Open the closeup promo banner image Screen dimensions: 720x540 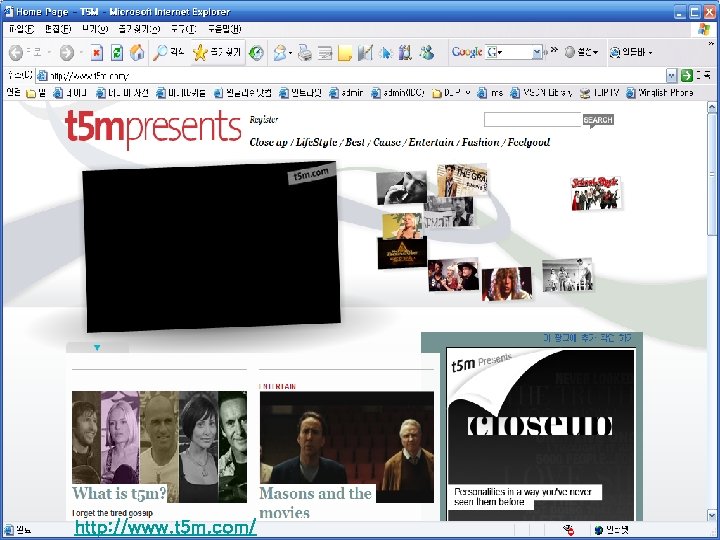tap(540, 435)
